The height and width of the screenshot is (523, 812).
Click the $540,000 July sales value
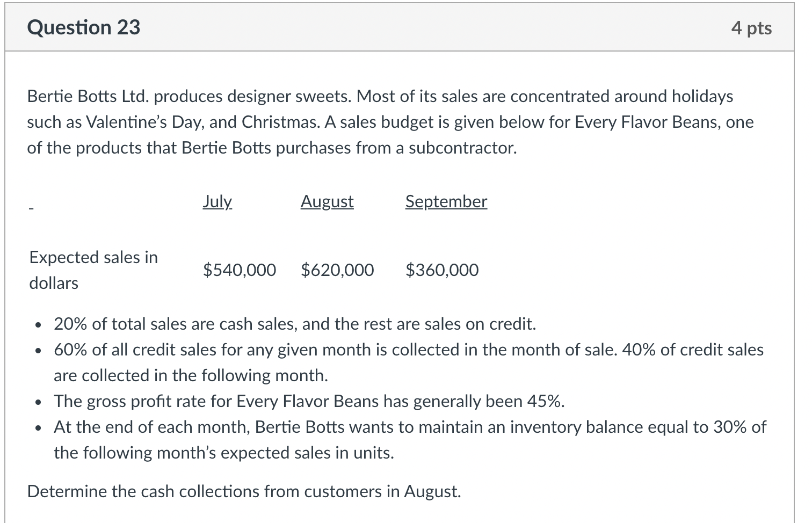point(240,270)
